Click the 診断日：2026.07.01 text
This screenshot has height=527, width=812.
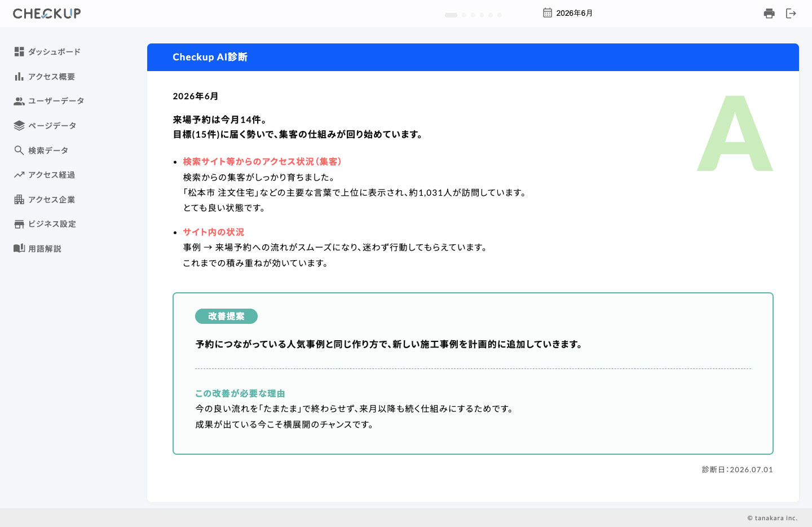pos(738,469)
